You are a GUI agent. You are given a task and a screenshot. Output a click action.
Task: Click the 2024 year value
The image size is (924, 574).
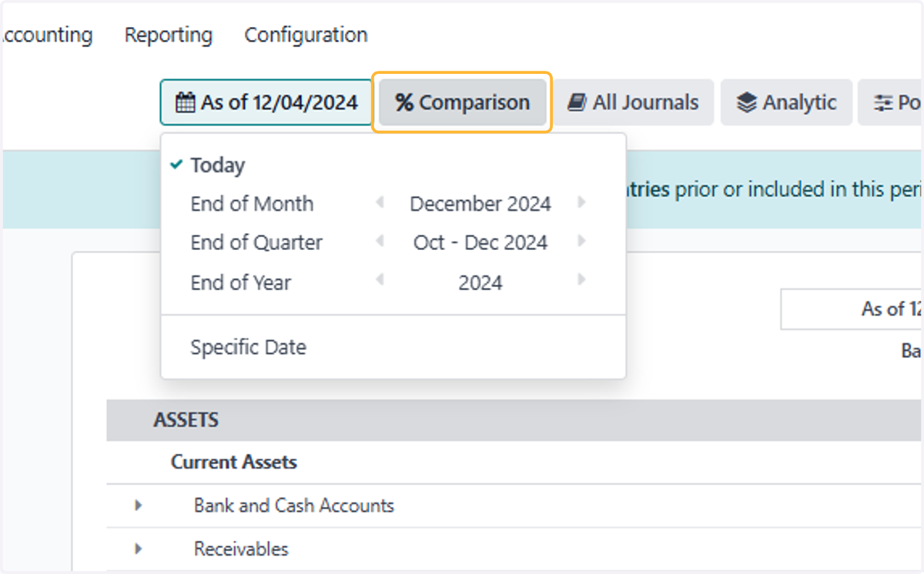point(480,282)
